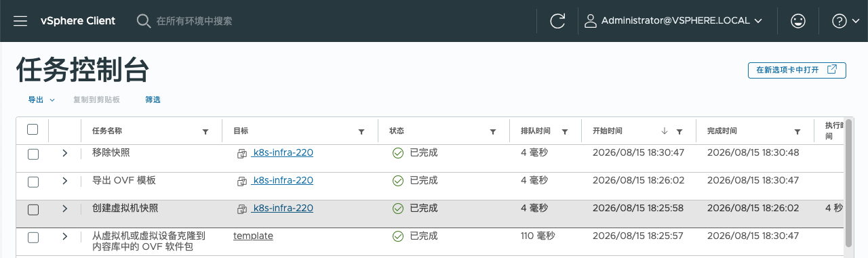868x258 pixels.
Task: Filter the 状态 column
Action: 493,132
